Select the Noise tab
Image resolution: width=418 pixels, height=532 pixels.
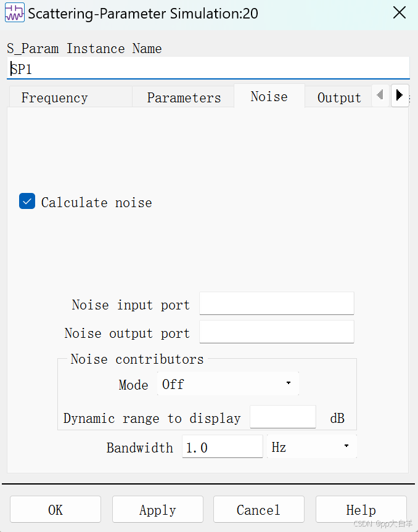pos(269,97)
